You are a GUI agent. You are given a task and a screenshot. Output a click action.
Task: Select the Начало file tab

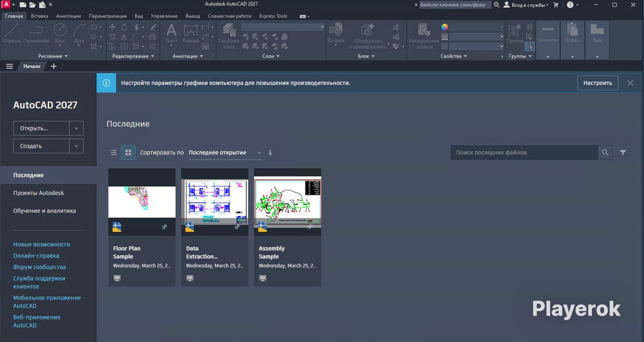click(32, 66)
